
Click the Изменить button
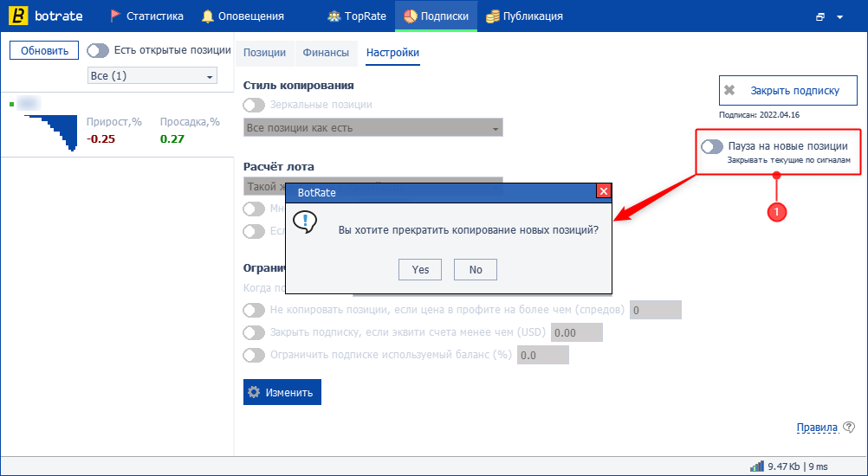(x=282, y=392)
